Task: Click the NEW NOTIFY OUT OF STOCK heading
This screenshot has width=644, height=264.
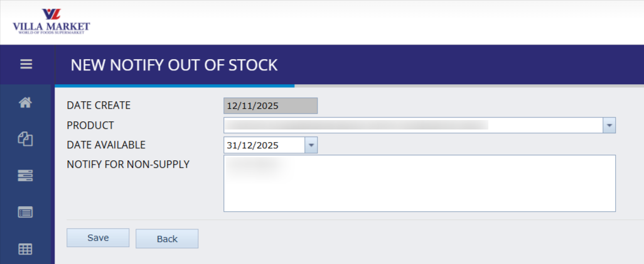Action: pos(174,65)
